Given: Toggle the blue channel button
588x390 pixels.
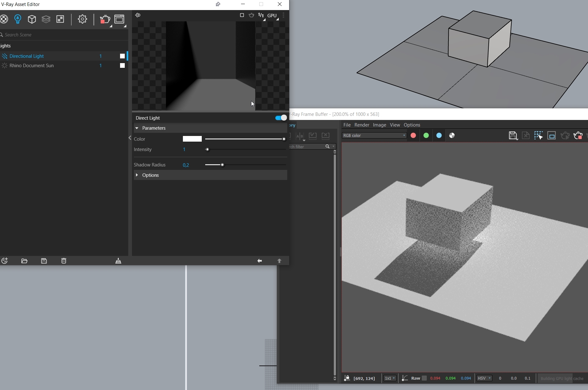Looking at the screenshot, I should [x=439, y=136].
